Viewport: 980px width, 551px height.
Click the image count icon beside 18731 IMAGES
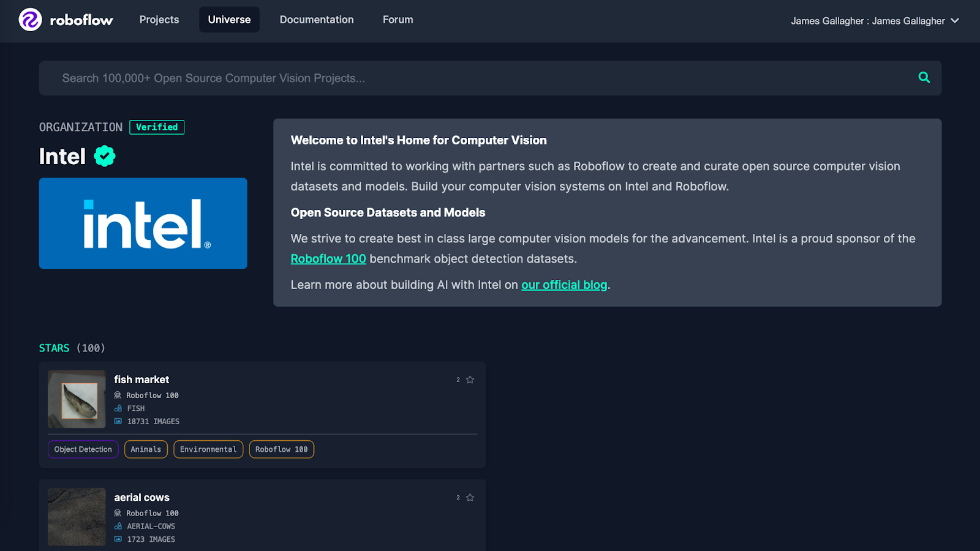tap(118, 421)
